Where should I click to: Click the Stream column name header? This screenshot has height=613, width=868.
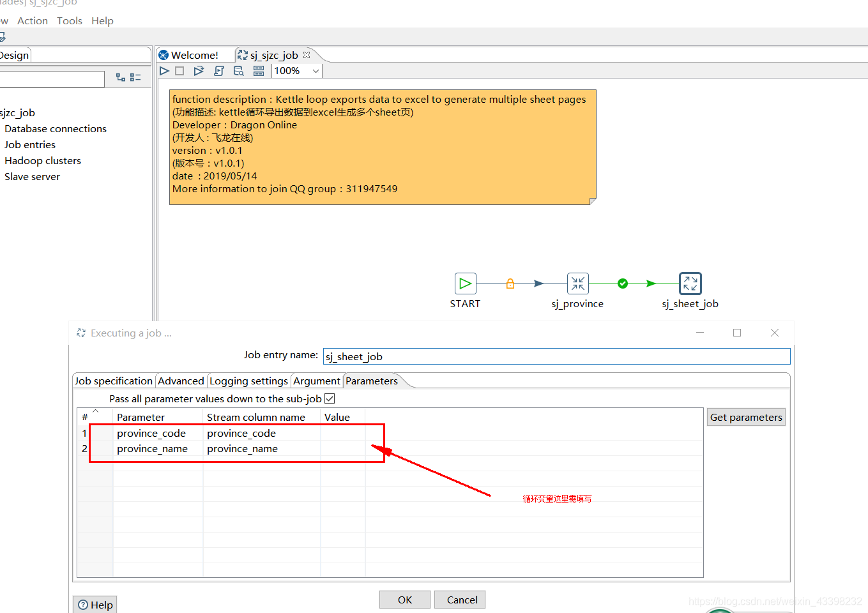pyautogui.click(x=261, y=417)
